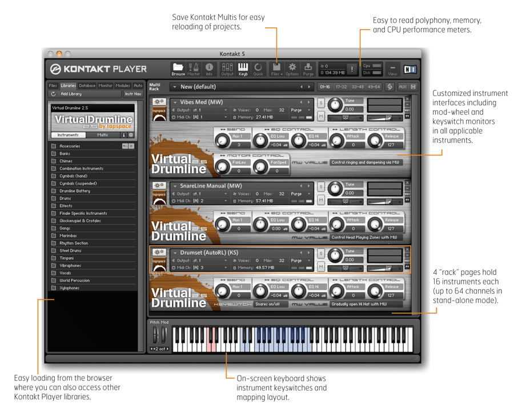Viewport: 514px width, 420px height.
Task: Select rack page 17-32
Action: pos(342,87)
